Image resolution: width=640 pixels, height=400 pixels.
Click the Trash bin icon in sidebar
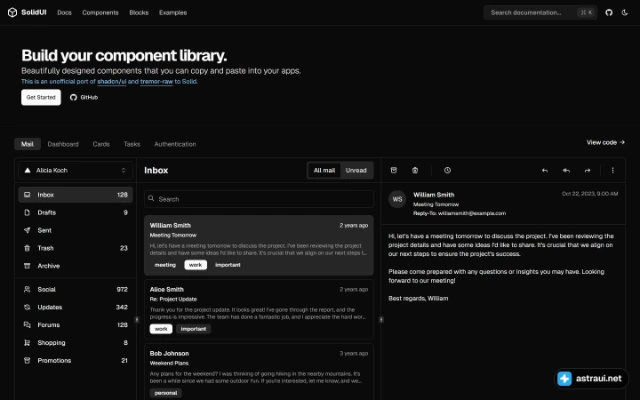(27, 248)
